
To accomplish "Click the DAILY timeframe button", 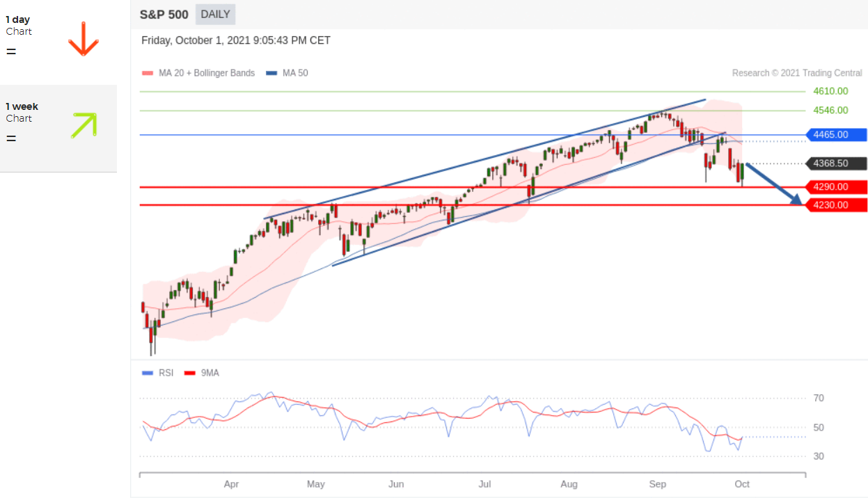I will 215,15.
